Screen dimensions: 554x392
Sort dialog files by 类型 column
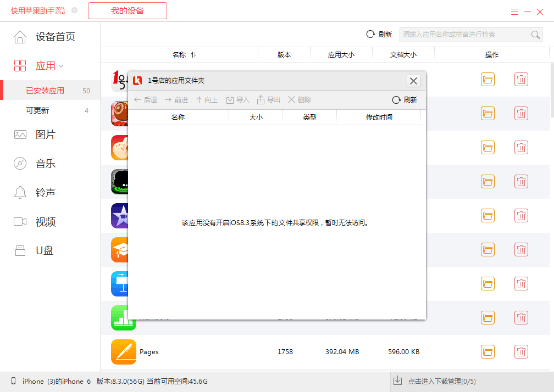point(309,117)
